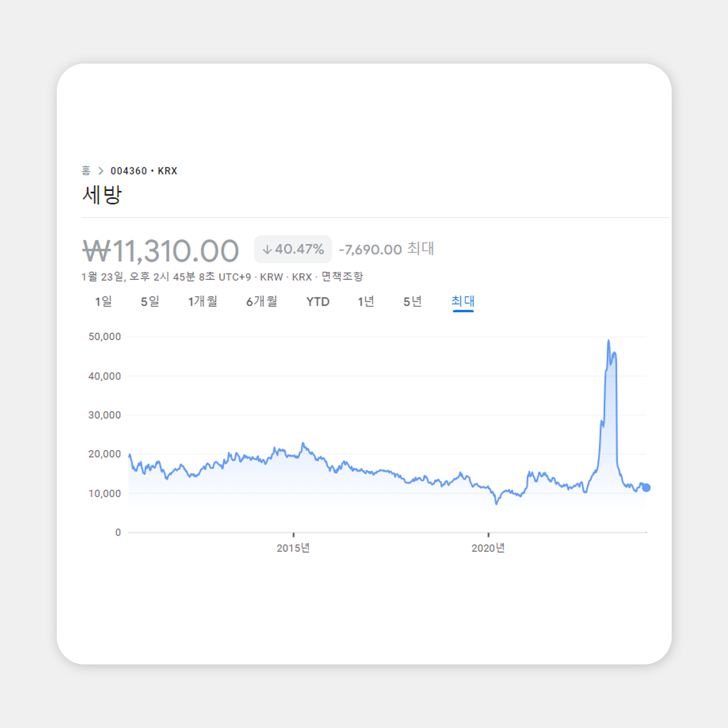The width and height of the screenshot is (728, 728).
Task: Select the 최대 range tab
Action: pyautogui.click(x=463, y=301)
